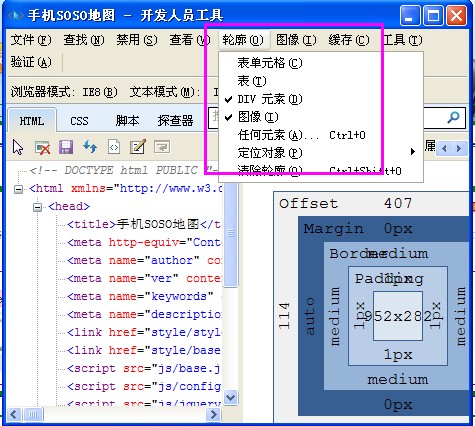Select the <title> 手机SOSO地图 line
The height and width of the screenshot is (426, 475).
tap(144, 224)
